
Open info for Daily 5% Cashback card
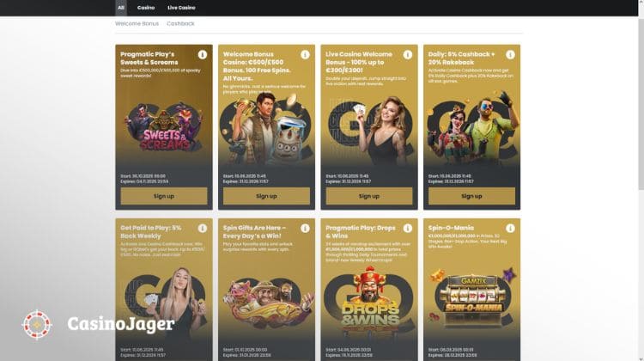[510, 55]
